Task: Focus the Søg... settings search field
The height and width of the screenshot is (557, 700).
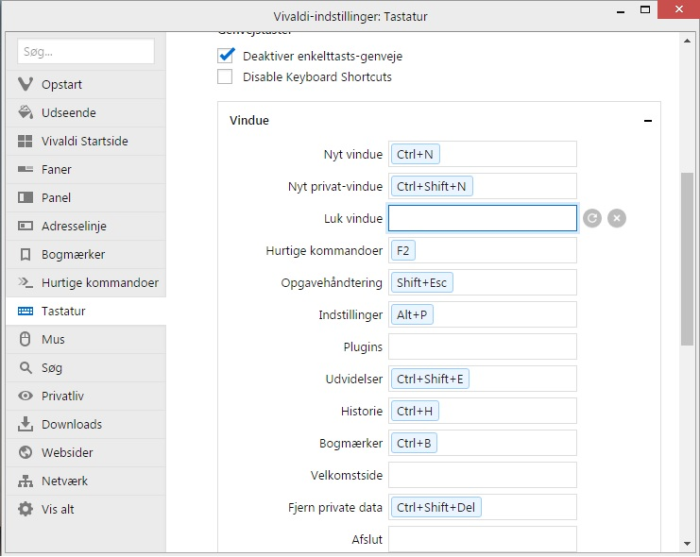Action: tap(86, 52)
